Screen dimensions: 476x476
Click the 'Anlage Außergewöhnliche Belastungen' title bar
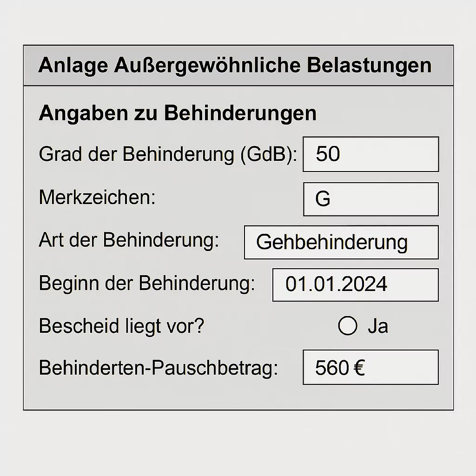[238, 66]
